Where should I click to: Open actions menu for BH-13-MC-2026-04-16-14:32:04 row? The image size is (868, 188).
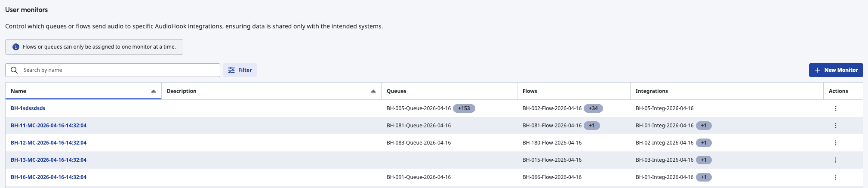coord(835,160)
